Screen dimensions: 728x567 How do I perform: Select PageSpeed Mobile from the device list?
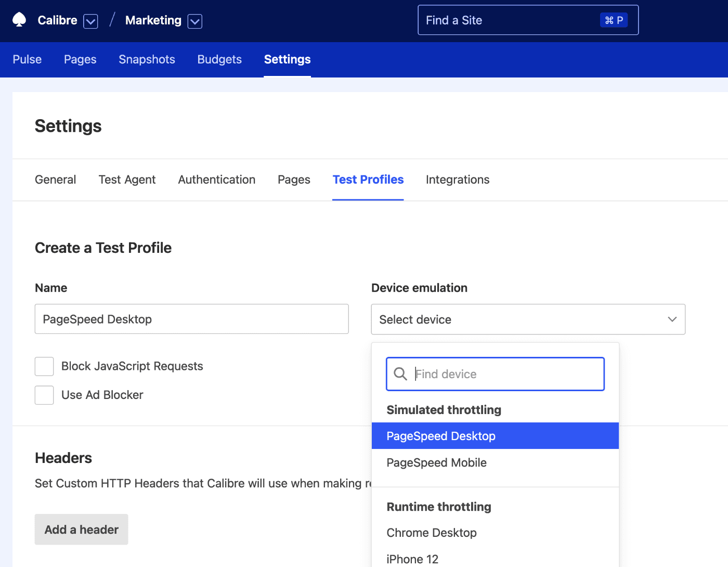tap(436, 462)
